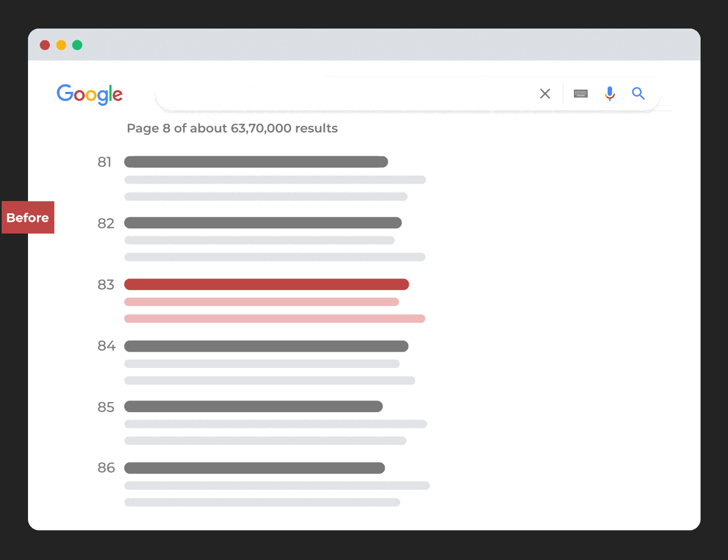Start voice search with microphone icon
Viewport: 728px width, 560px height.
point(610,94)
